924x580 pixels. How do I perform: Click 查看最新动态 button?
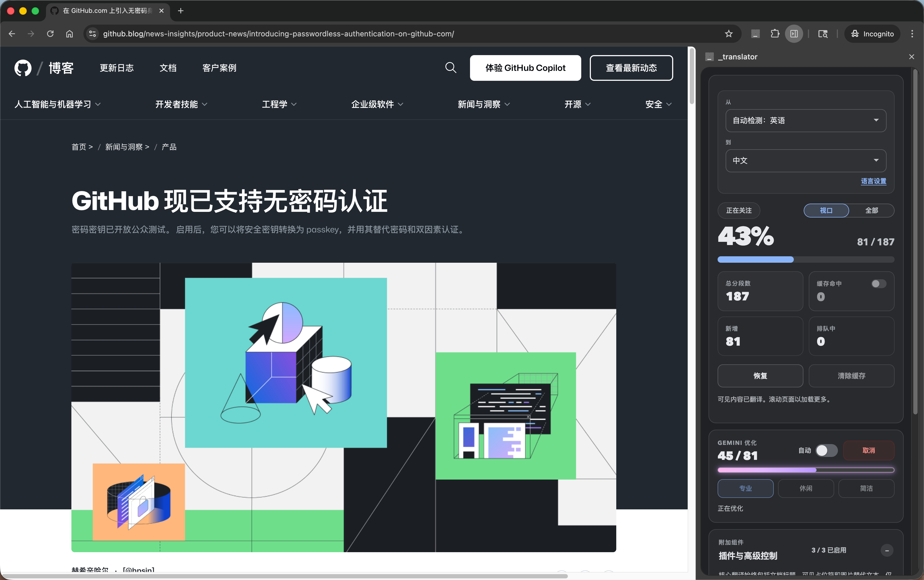pyautogui.click(x=631, y=68)
